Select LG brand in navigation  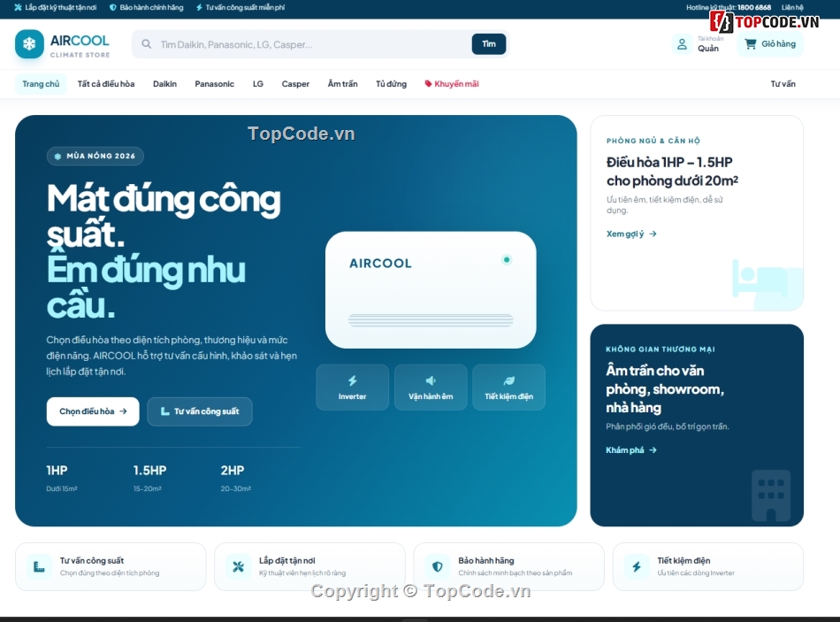[257, 84]
